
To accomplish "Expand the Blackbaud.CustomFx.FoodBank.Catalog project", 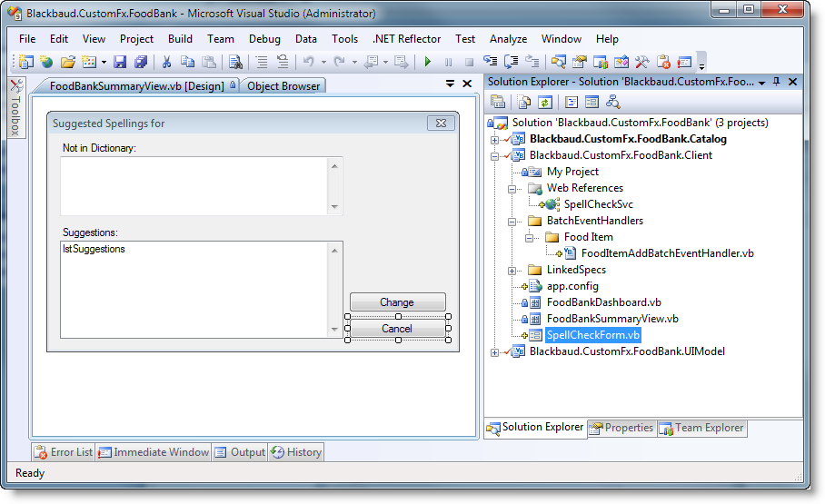I will [494, 140].
